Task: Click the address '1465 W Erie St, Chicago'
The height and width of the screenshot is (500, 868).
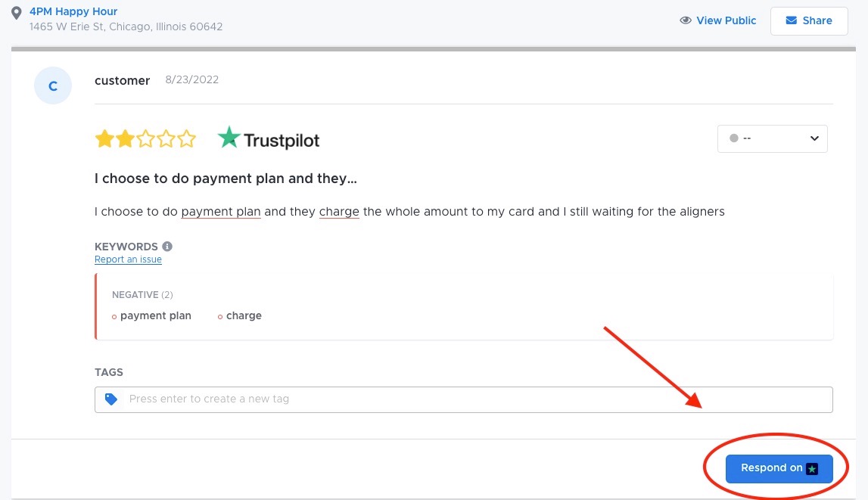Action: coord(89,26)
